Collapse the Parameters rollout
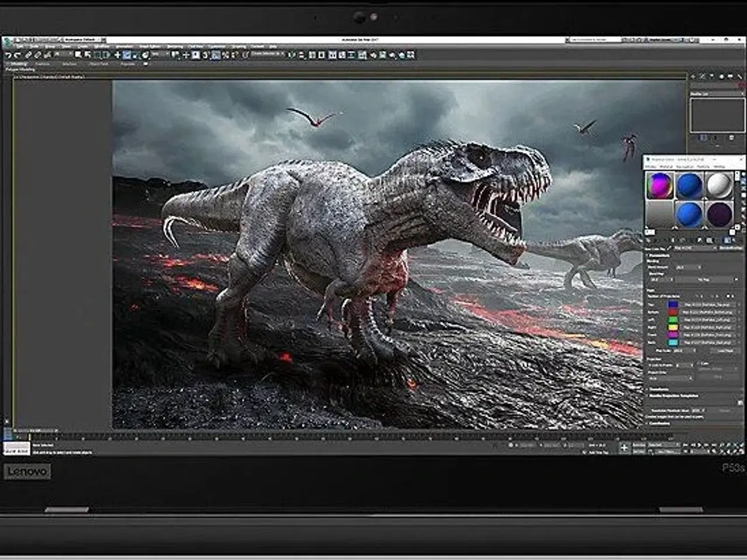 (x=659, y=256)
